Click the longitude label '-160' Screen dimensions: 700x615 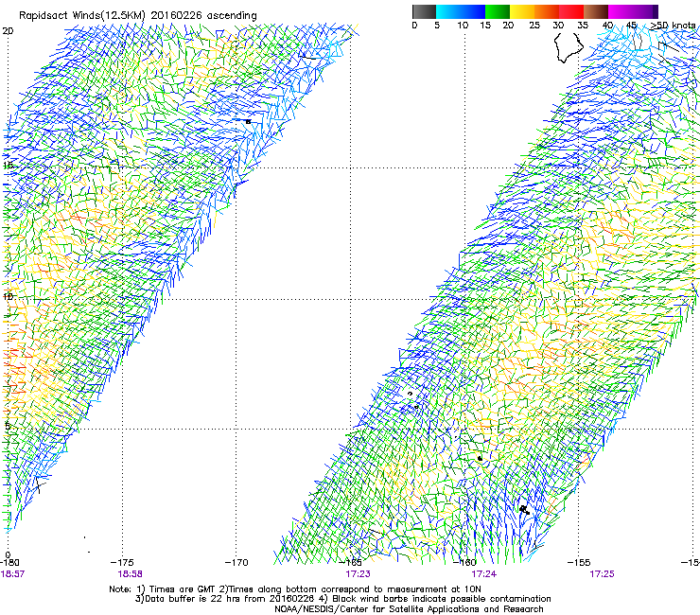(x=464, y=563)
